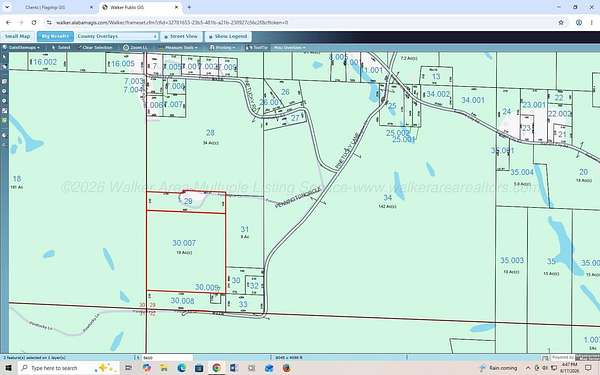Toggle the ToolTip option in toolbar
The width and height of the screenshot is (600, 375).
[258, 47]
